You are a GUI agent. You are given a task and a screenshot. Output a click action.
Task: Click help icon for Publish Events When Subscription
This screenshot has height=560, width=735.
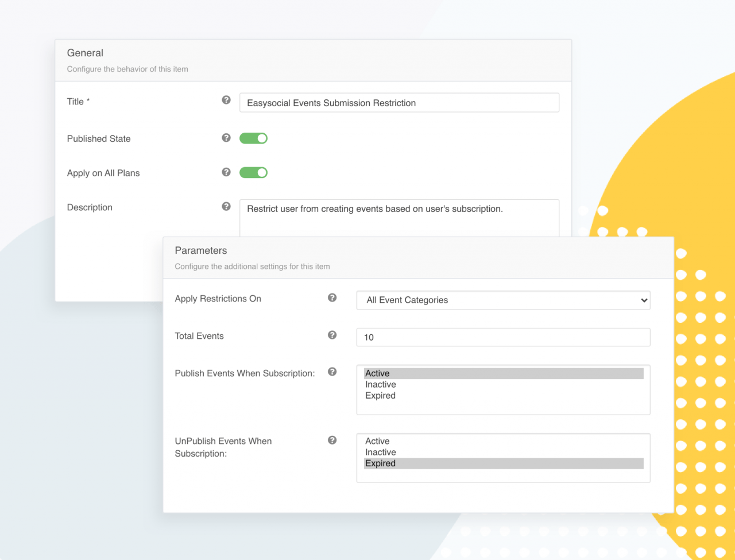click(332, 372)
